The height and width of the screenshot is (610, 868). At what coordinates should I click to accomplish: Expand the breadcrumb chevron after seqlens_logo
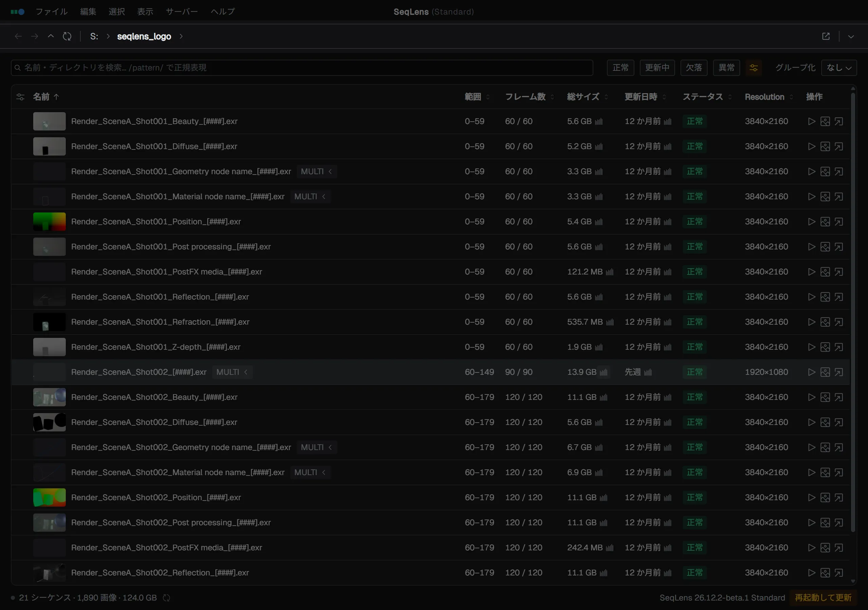(x=181, y=36)
